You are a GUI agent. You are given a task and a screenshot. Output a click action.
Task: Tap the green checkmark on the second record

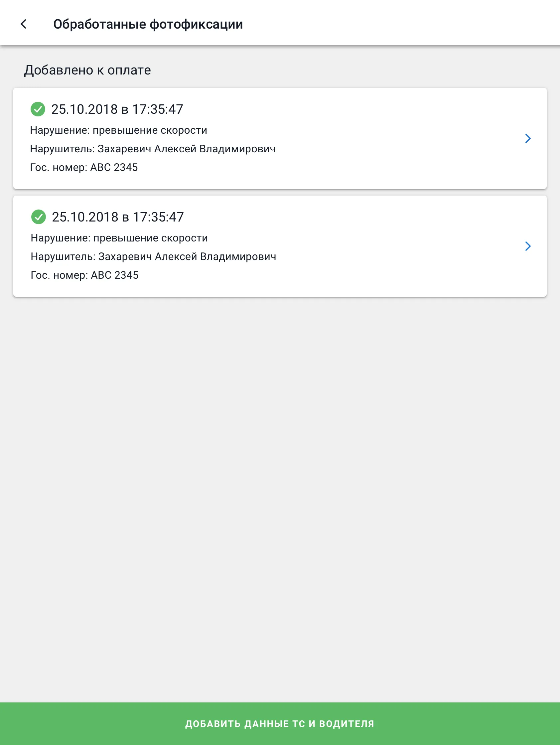pos(38,217)
